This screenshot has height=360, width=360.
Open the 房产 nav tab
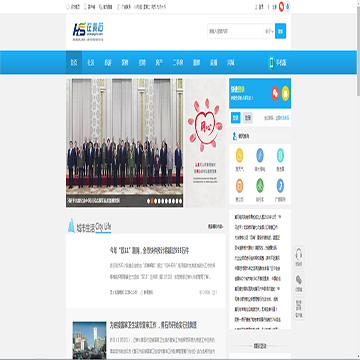click(x=159, y=62)
